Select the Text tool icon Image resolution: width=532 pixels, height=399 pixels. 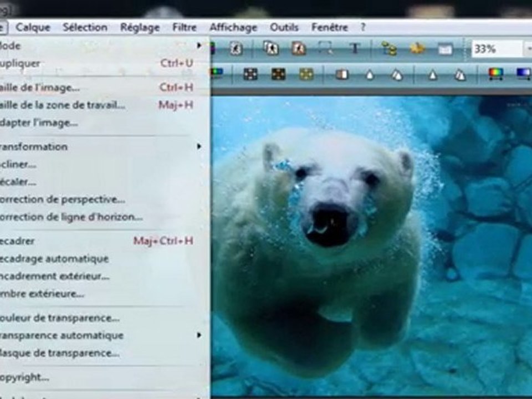(x=355, y=49)
